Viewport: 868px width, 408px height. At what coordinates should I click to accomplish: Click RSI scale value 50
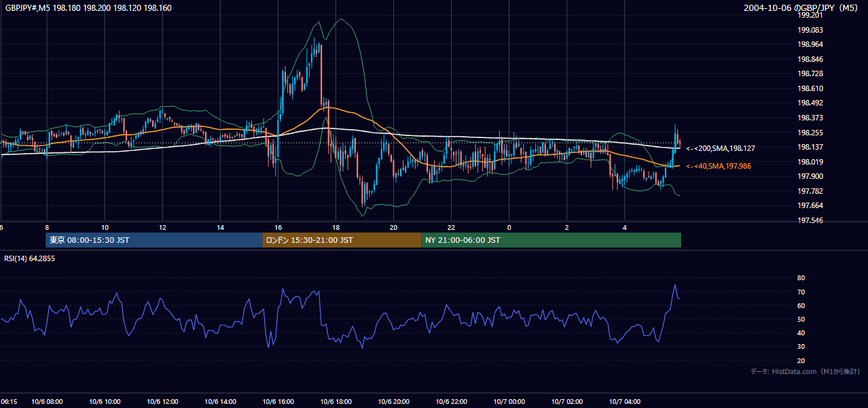[801, 319]
